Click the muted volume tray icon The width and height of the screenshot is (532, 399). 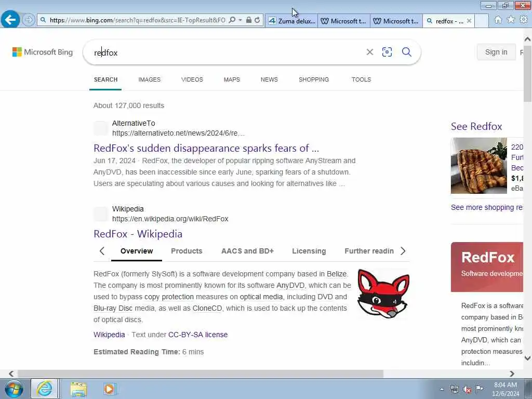(x=467, y=390)
